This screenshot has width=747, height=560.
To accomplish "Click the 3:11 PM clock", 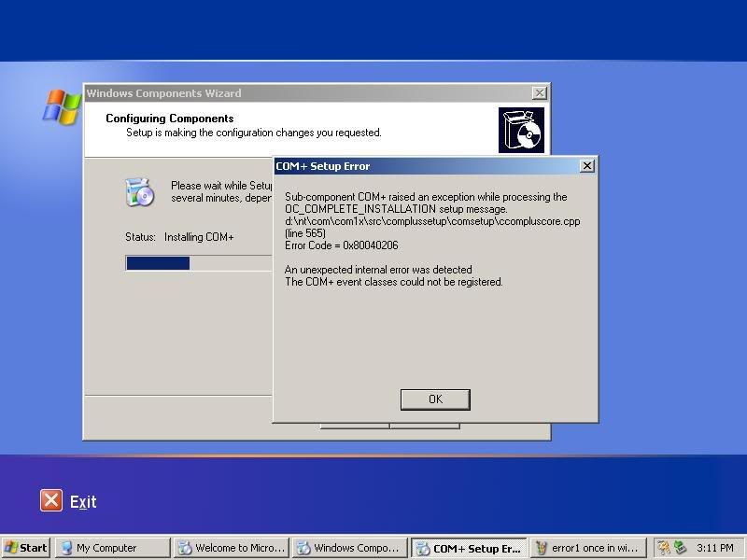I will point(714,548).
